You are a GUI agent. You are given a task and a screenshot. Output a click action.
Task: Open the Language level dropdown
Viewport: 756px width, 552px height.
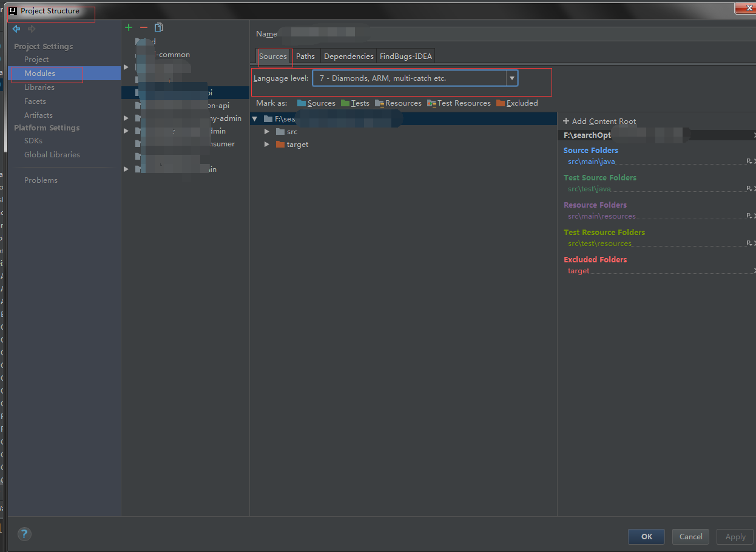[415, 78]
